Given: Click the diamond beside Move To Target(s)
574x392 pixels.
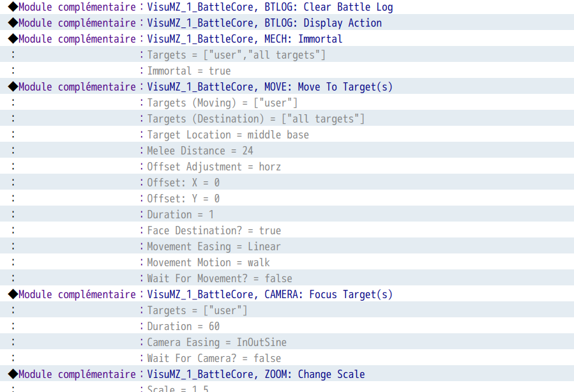Looking at the screenshot, I should click(x=13, y=87).
